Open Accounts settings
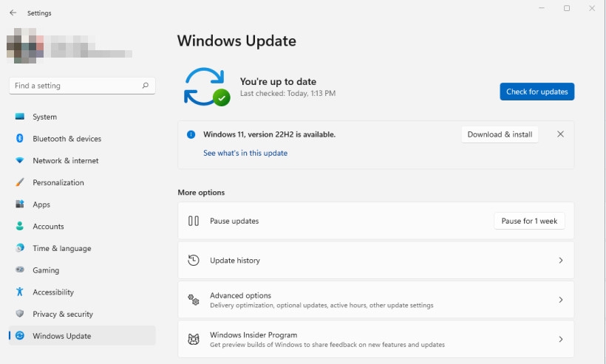Screen dimensions: 606x364 click(82, 227)
